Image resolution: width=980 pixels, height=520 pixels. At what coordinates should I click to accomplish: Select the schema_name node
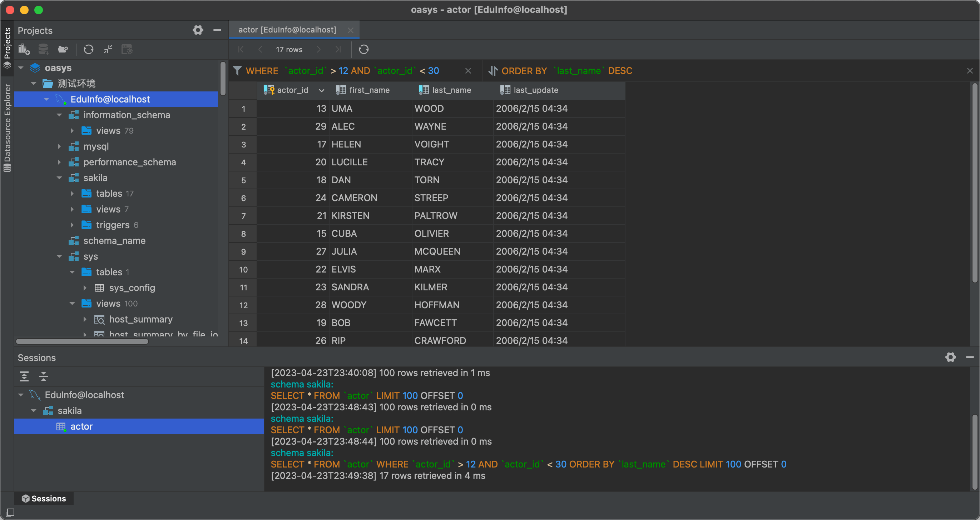[114, 241]
